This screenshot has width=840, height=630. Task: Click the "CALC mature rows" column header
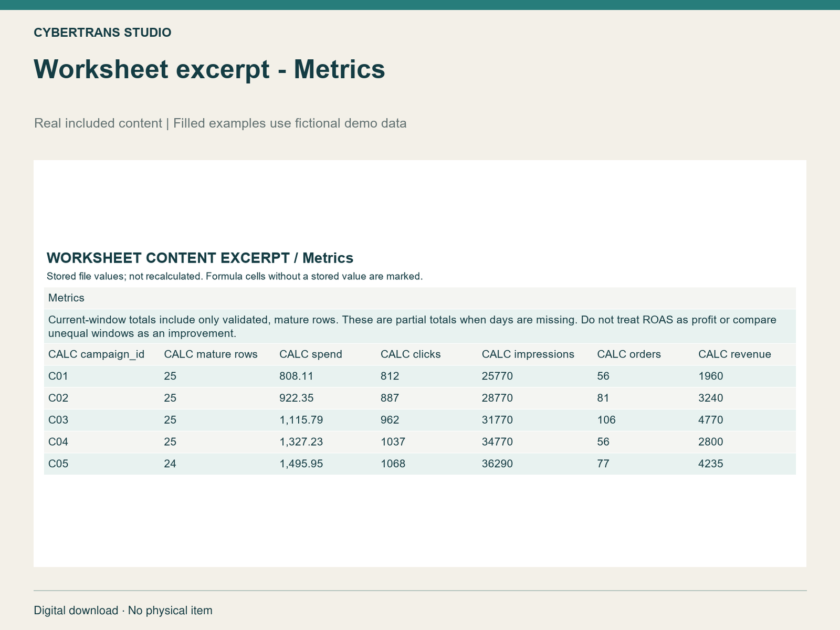pyautogui.click(x=211, y=354)
